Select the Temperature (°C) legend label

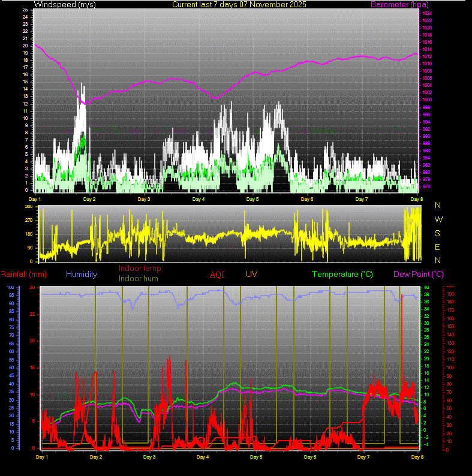tap(344, 274)
